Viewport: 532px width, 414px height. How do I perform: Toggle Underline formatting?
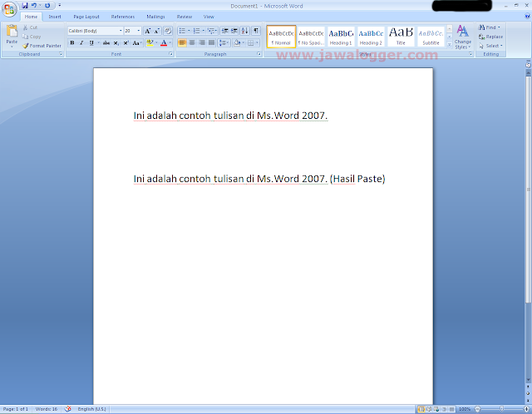(x=91, y=42)
